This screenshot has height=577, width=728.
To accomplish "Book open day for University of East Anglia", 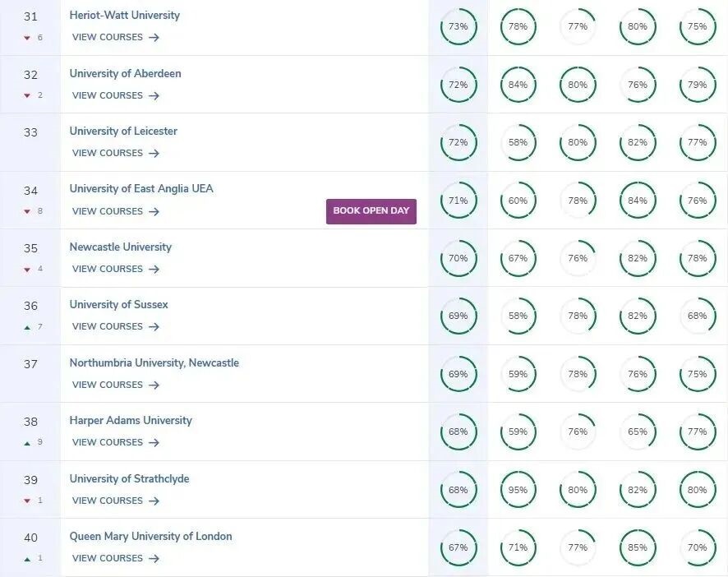I will tap(371, 211).
